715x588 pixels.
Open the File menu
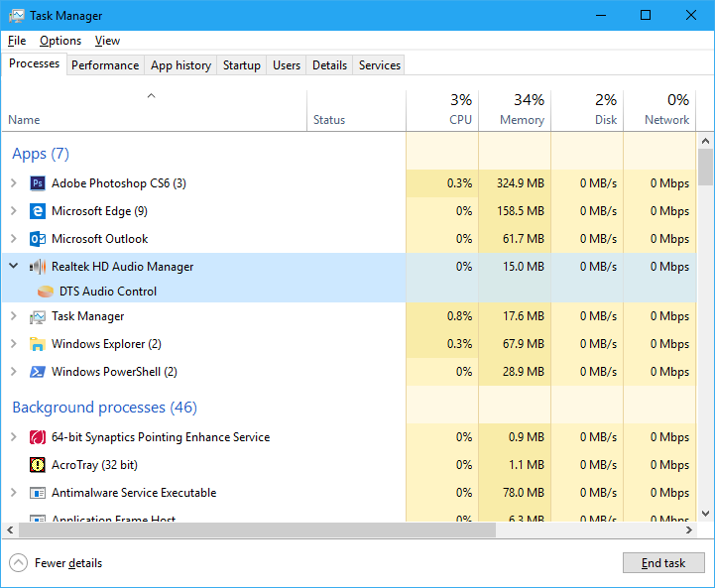[x=17, y=41]
